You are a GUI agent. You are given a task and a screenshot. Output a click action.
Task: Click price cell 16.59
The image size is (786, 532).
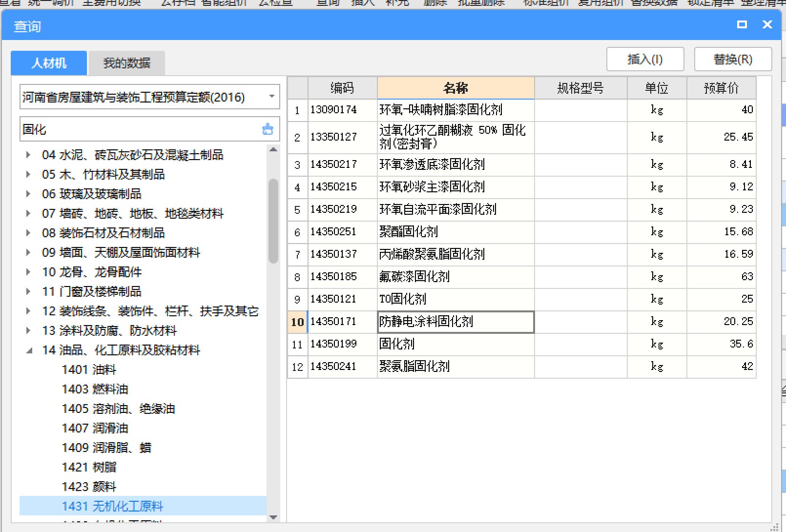point(721,254)
